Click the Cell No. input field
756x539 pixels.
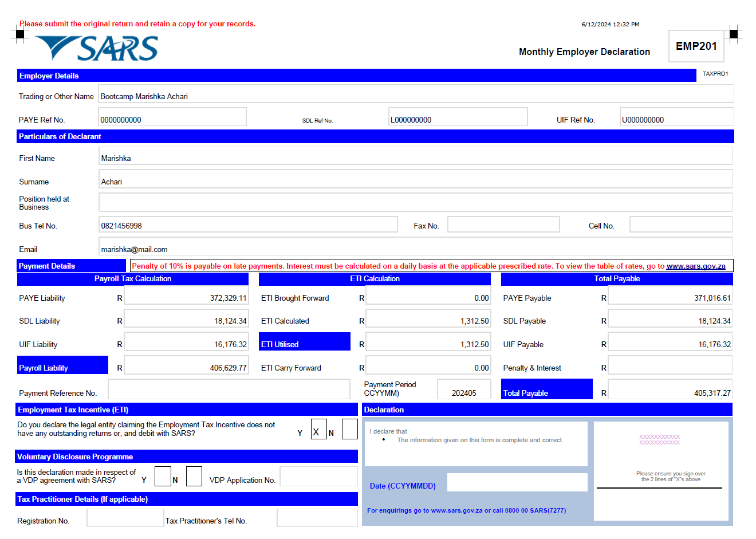(680, 225)
